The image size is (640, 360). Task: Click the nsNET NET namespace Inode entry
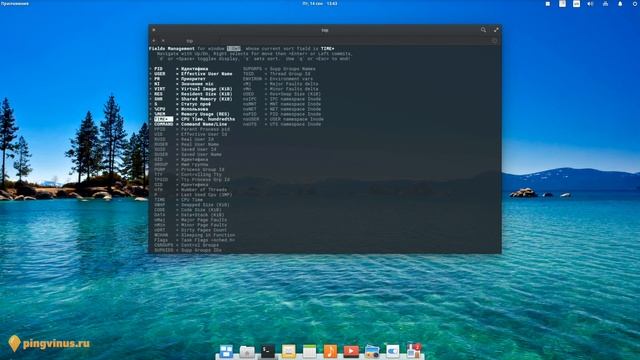pyautogui.click(x=282, y=109)
